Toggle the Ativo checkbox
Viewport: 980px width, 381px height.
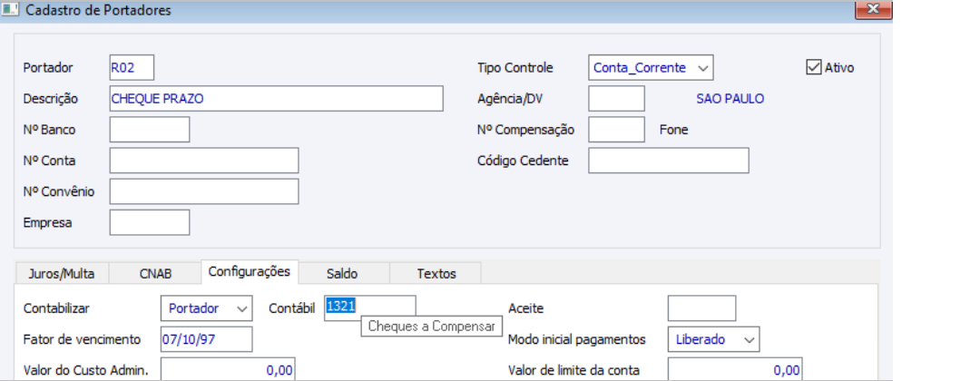click(x=814, y=67)
